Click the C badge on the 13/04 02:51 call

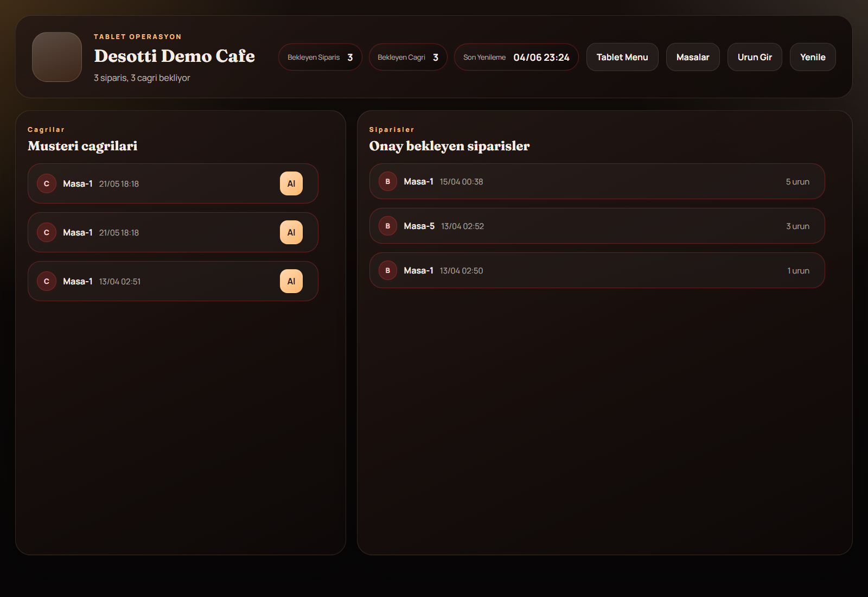[x=47, y=281]
